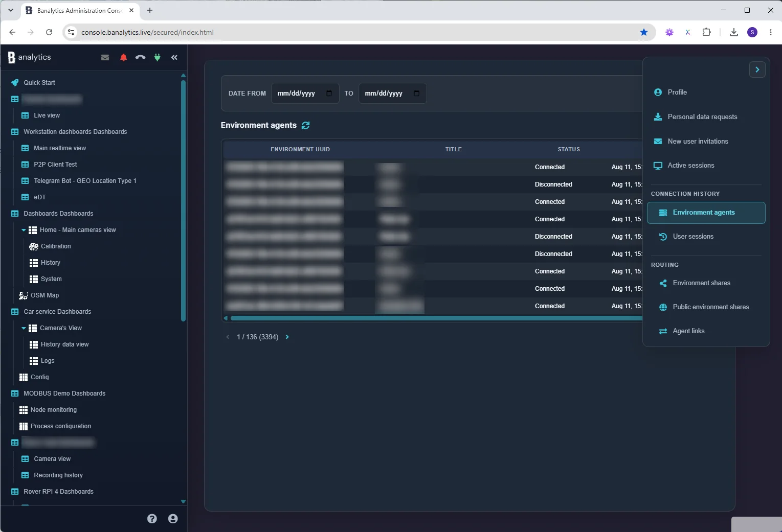Sort by Environment UUID column header
This screenshot has width=782, height=532.
coord(300,149)
